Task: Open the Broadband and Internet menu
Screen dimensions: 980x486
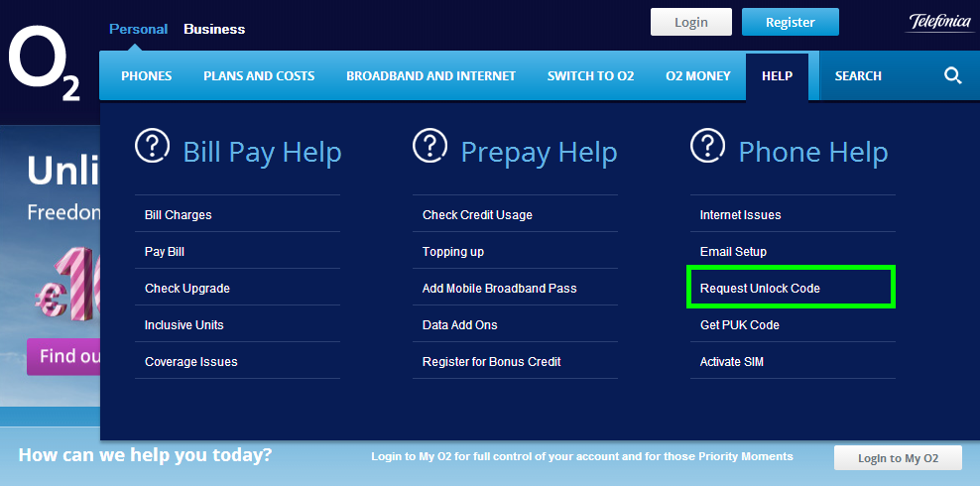Action: pos(430,76)
